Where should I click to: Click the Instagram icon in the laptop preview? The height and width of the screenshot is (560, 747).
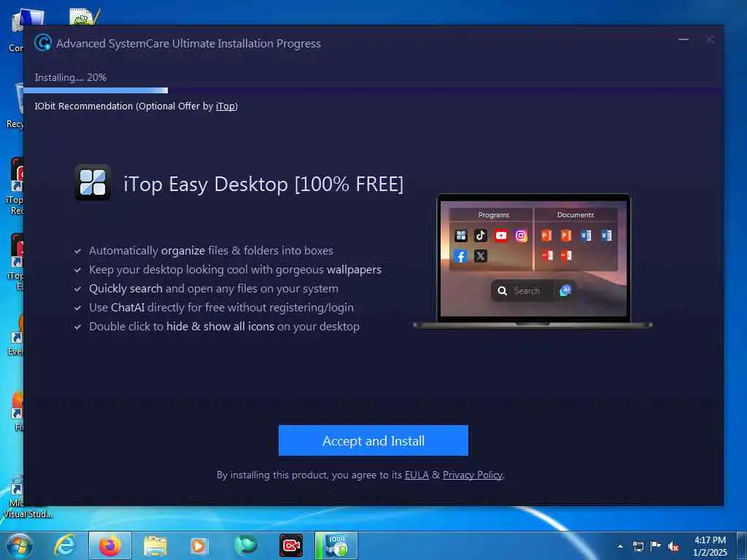[521, 236]
